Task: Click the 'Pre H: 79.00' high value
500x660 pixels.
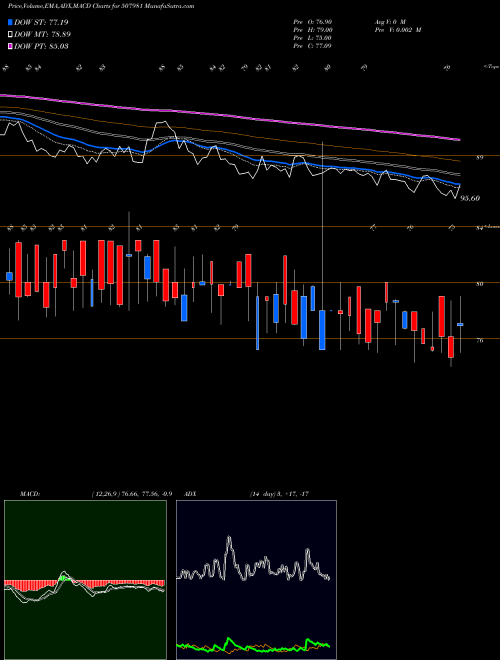Action: coord(313,30)
